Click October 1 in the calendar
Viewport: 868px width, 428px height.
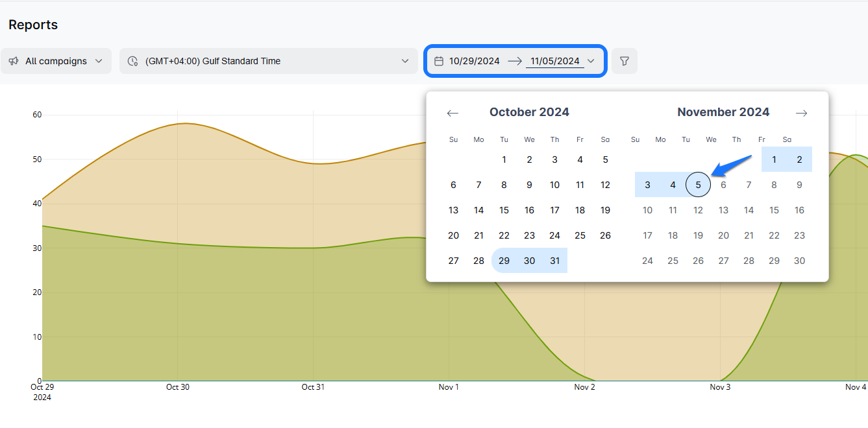coord(504,160)
